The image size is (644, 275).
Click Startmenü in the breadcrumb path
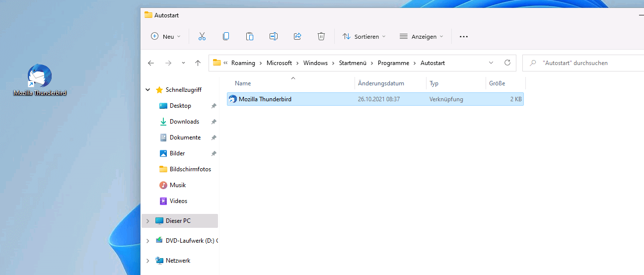353,63
